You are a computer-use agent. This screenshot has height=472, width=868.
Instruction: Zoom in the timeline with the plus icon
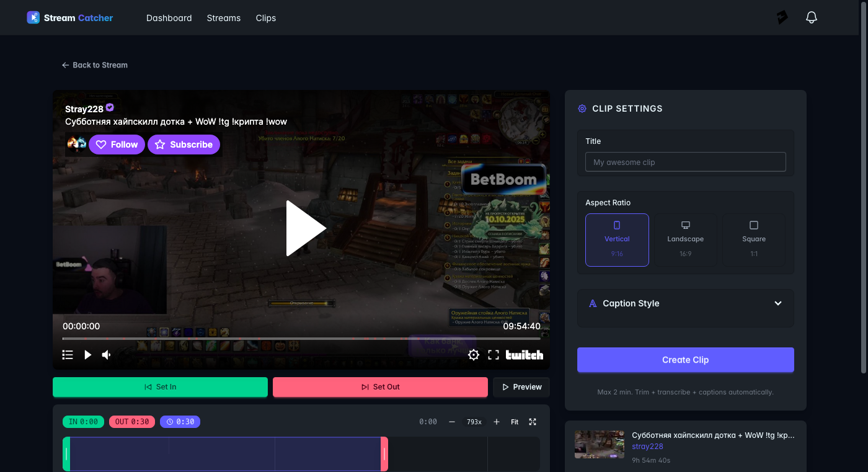tap(497, 422)
